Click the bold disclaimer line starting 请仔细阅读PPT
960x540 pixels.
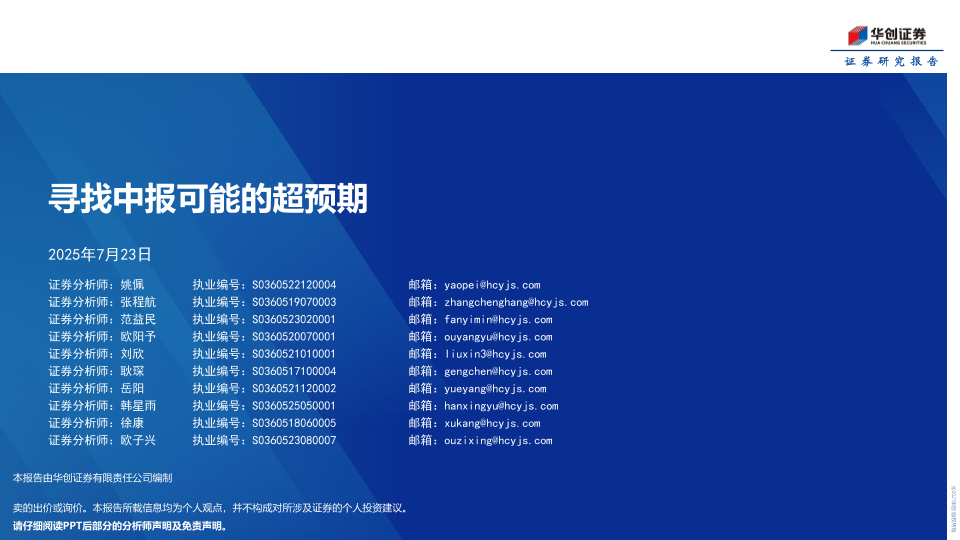[x=120, y=525]
